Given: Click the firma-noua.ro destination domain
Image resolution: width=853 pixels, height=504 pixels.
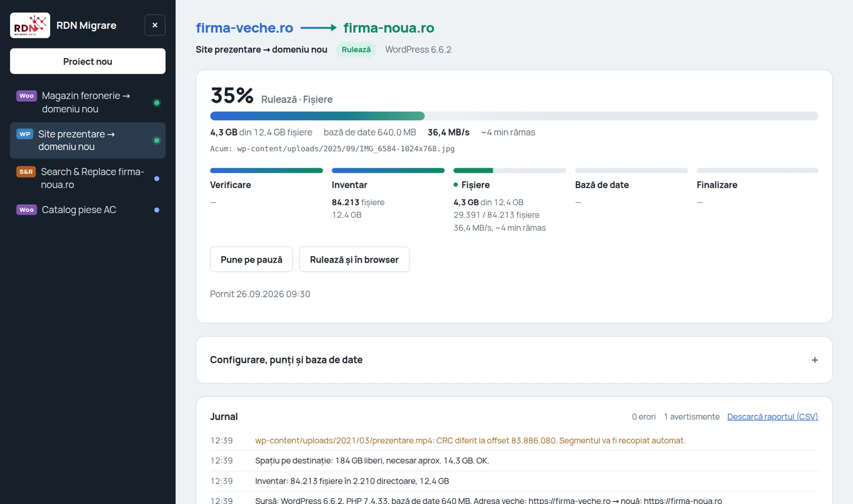Looking at the screenshot, I should (389, 28).
